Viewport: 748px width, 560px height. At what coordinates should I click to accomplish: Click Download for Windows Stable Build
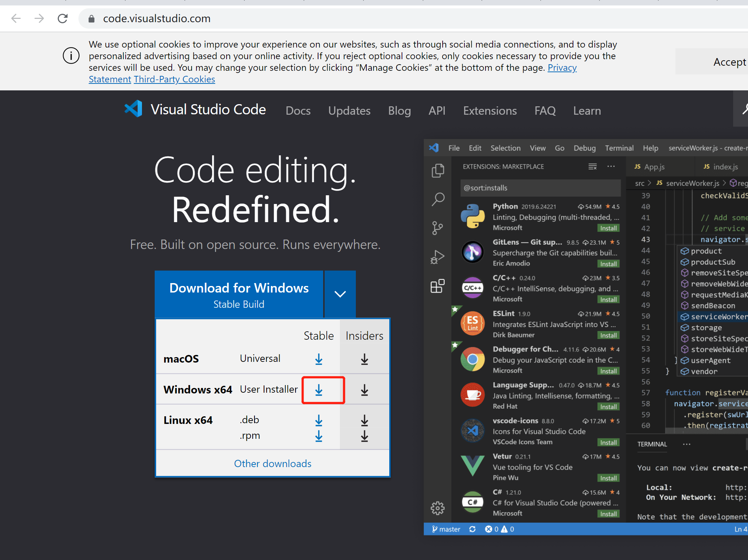[239, 294]
